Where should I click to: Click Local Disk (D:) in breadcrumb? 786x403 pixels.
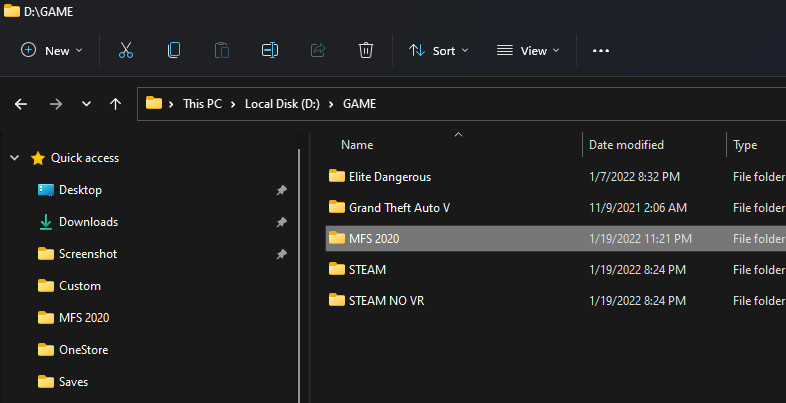283,104
